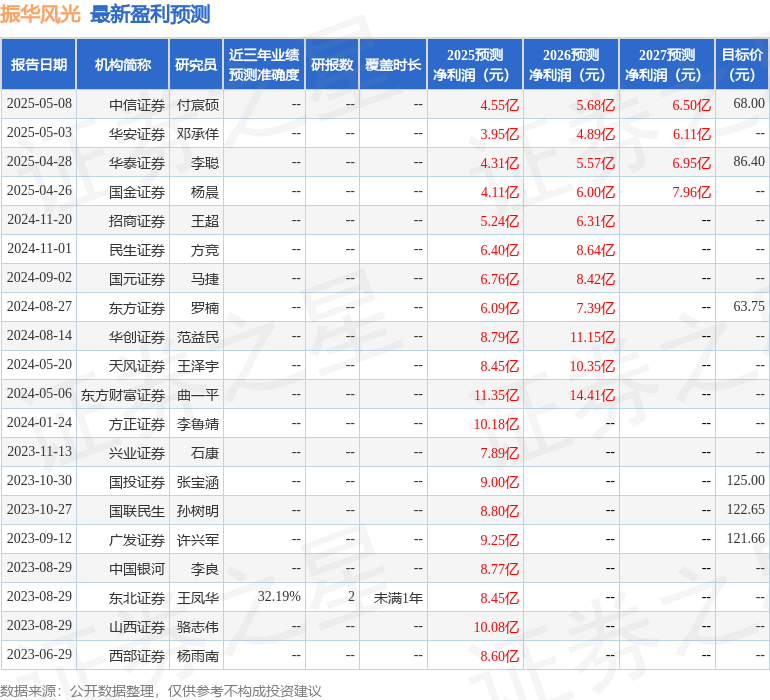The image size is (770, 700).
Task: Click researcher 杨雨南
Action: (x=198, y=656)
